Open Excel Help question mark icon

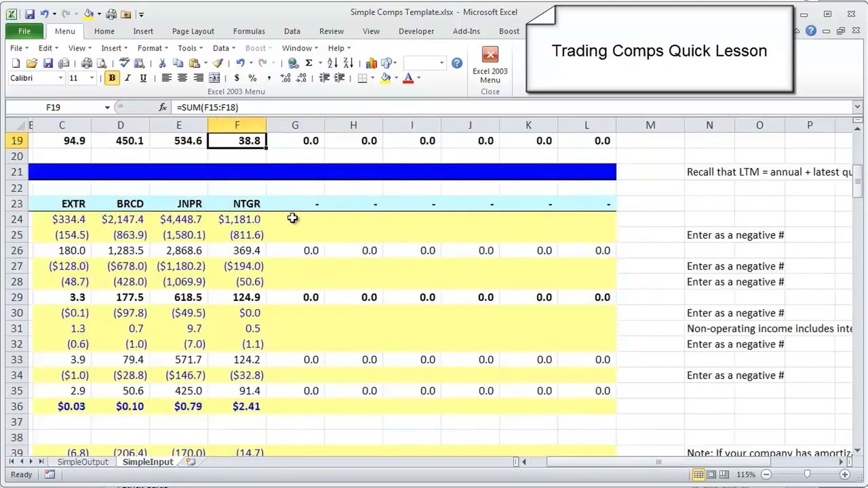(x=457, y=63)
